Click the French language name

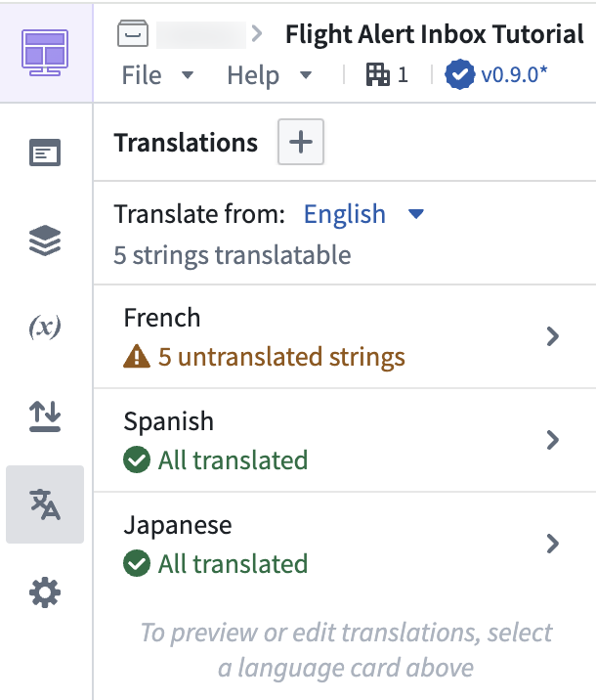pos(162,318)
